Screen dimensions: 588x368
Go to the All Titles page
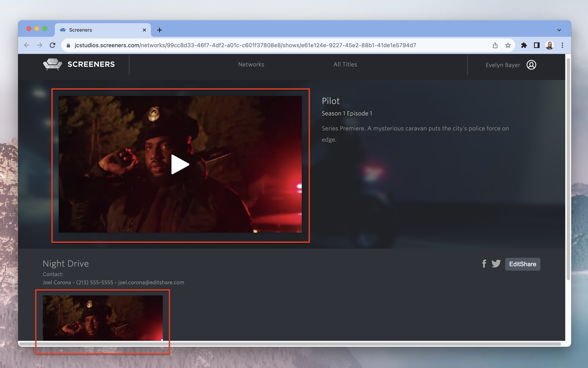pos(345,64)
